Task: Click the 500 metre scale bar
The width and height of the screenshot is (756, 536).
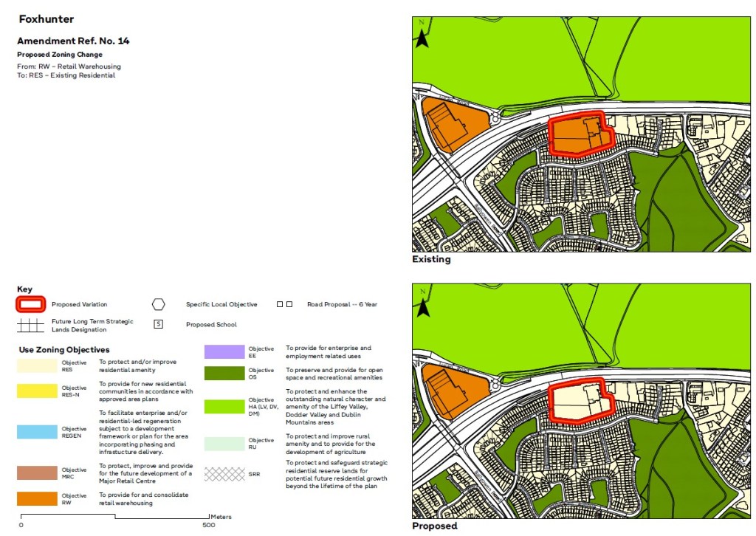Action: point(114,517)
